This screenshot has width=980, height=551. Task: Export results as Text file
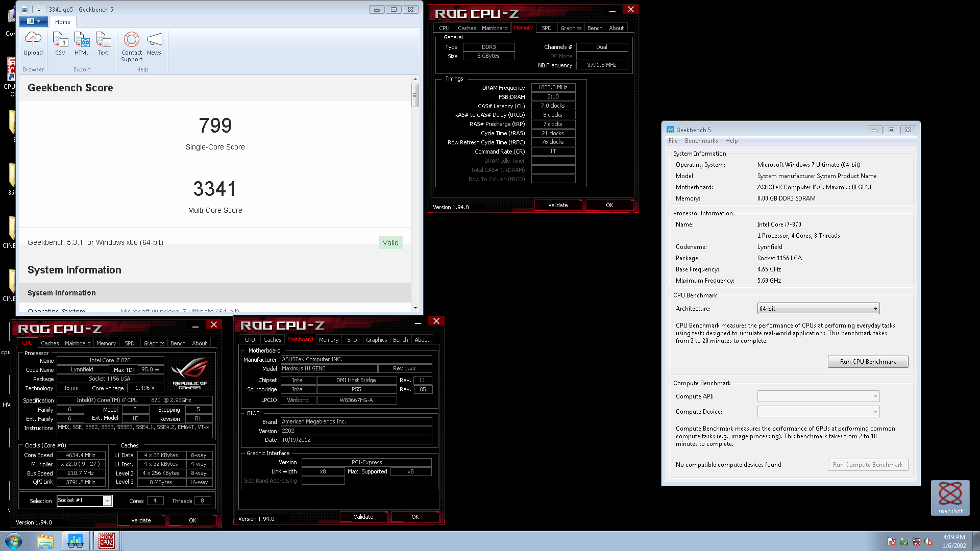coord(103,43)
